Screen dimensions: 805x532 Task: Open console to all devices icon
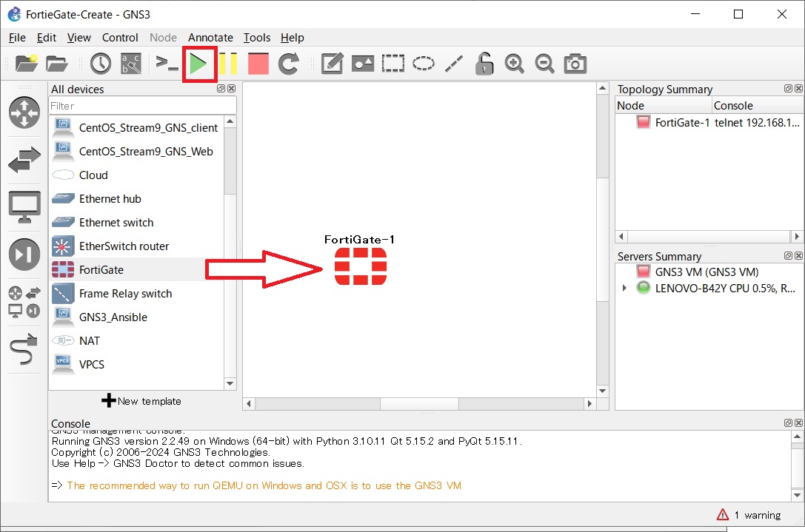pos(167,64)
